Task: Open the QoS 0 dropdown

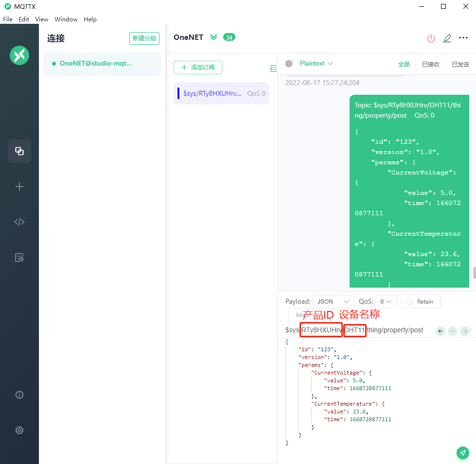Action: [x=386, y=301]
